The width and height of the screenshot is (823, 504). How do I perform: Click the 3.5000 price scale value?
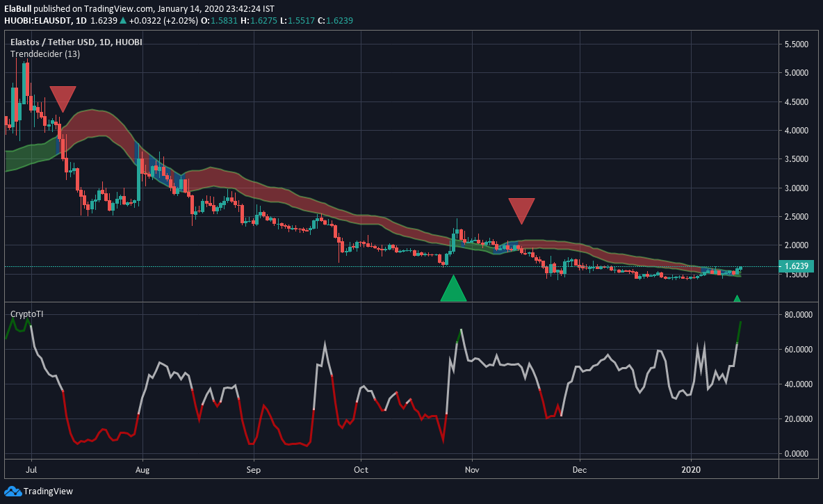pyautogui.click(x=796, y=158)
